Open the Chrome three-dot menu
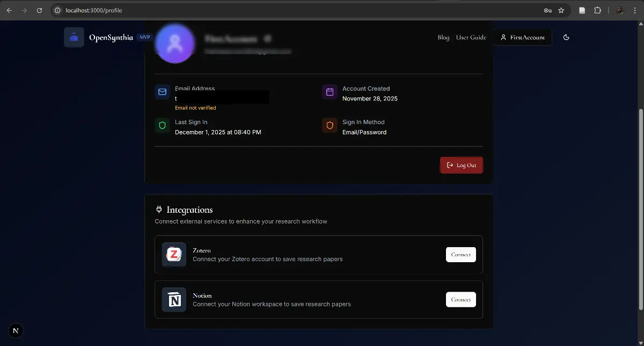 [635, 10]
